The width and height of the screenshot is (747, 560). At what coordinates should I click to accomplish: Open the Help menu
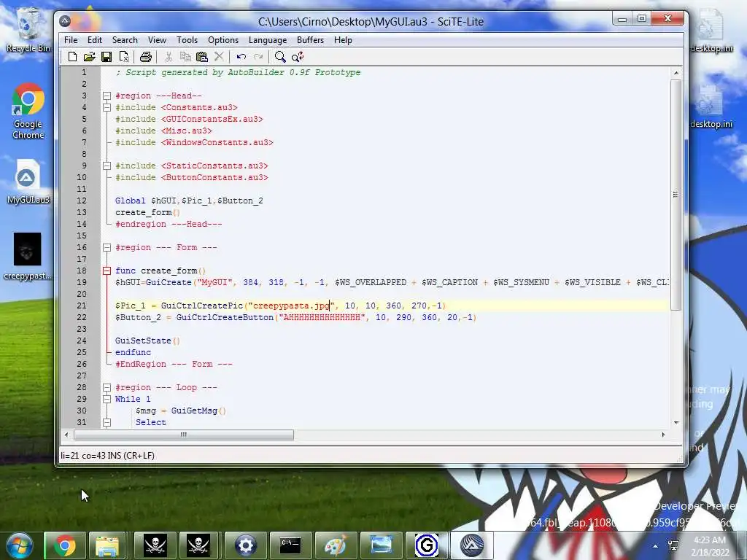click(343, 40)
